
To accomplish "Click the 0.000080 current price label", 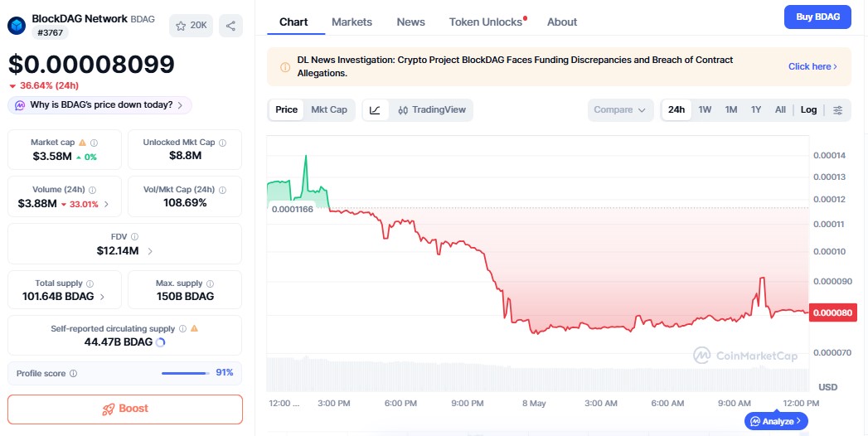I will tap(832, 312).
